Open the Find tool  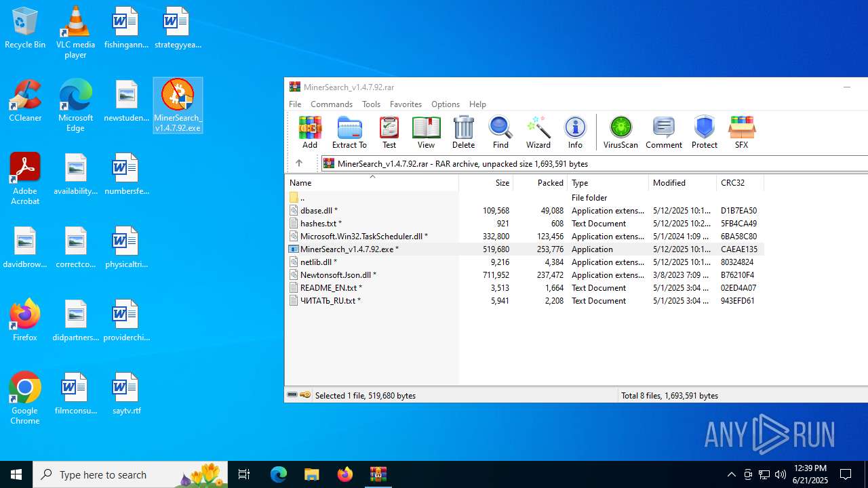[x=500, y=132]
